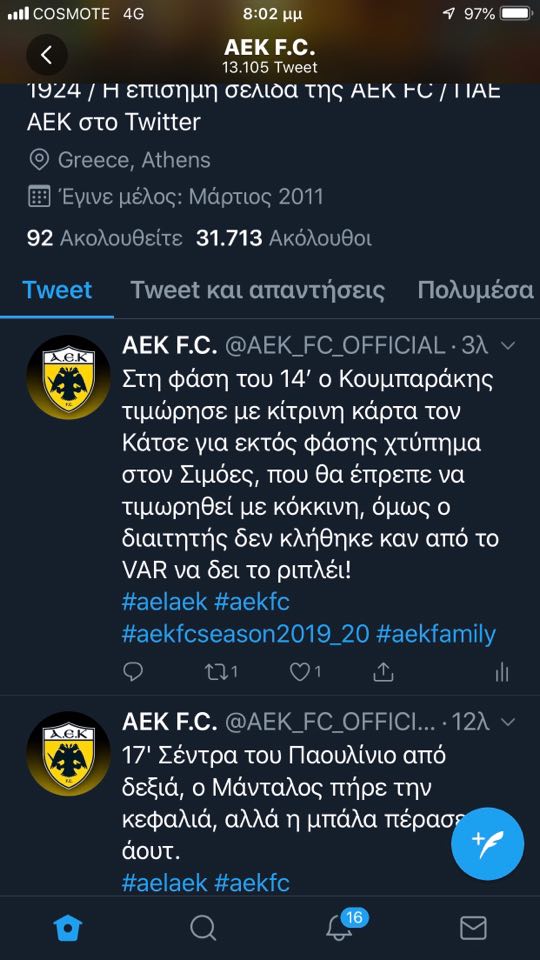Expand second tweet options chevron
540x960 pixels.
(x=508, y=722)
